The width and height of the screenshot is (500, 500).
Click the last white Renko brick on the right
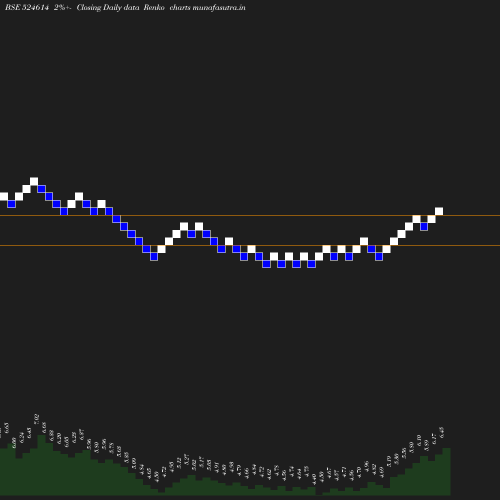coord(439,211)
